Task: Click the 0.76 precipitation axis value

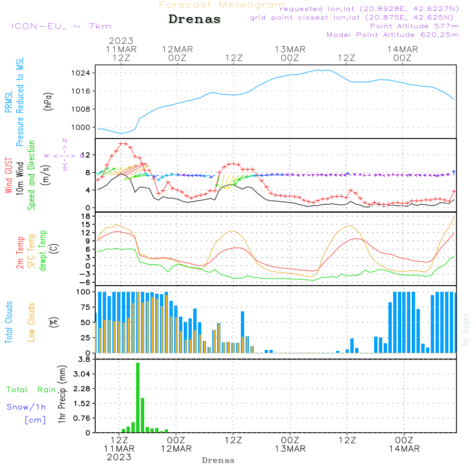Action: (x=82, y=418)
